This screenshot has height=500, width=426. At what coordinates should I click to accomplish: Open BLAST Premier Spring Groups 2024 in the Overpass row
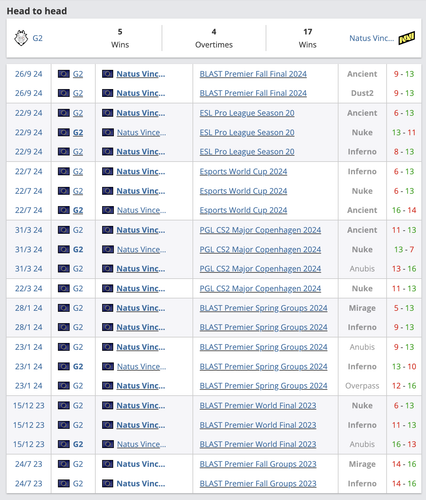click(x=263, y=386)
